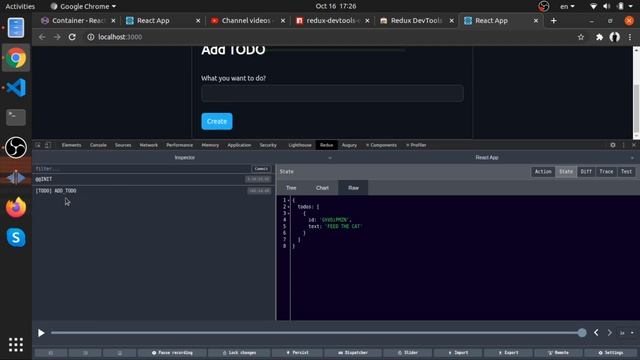The width and height of the screenshot is (640, 360).
Task: Toggle Lock changes
Action: pos(239,353)
